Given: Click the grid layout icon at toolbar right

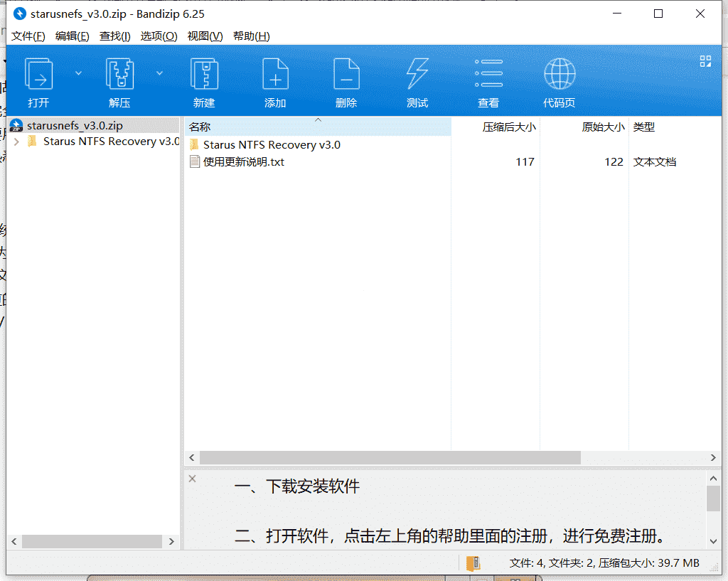Looking at the screenshot, I should (705, 61).
